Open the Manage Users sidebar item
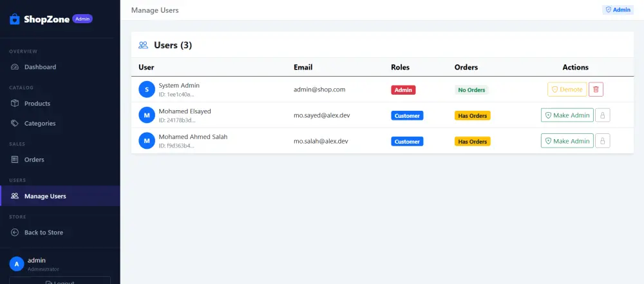This screenshot has height=284, width=644. pyautogui.click(x=60, y=196)
